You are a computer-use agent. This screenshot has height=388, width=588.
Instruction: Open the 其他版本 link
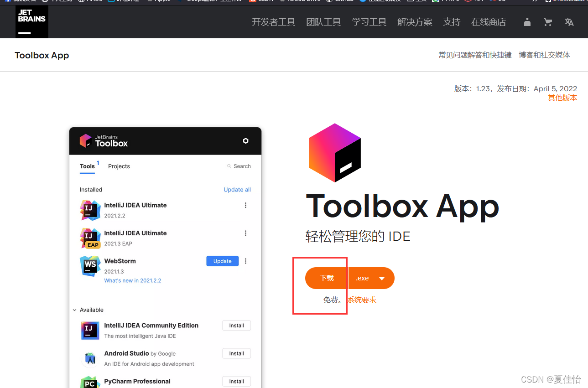pyautogui.click(x=562, y=98)
